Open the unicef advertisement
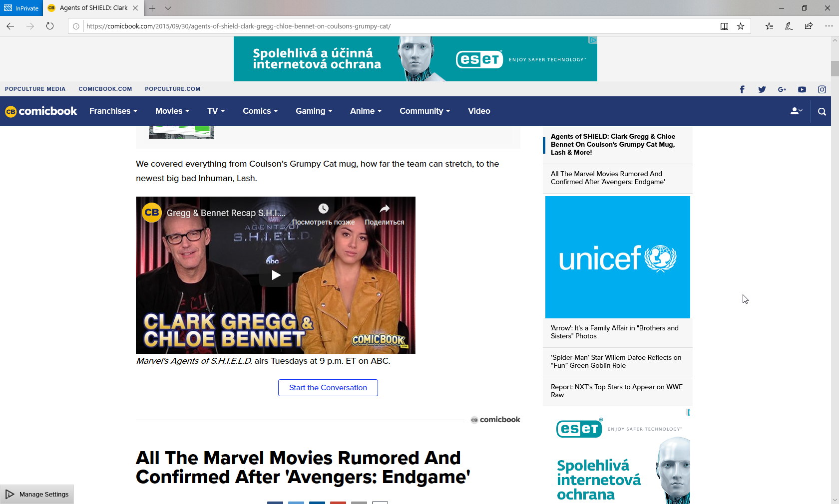The width and height of the screenshot is (839, 504). 618,257
